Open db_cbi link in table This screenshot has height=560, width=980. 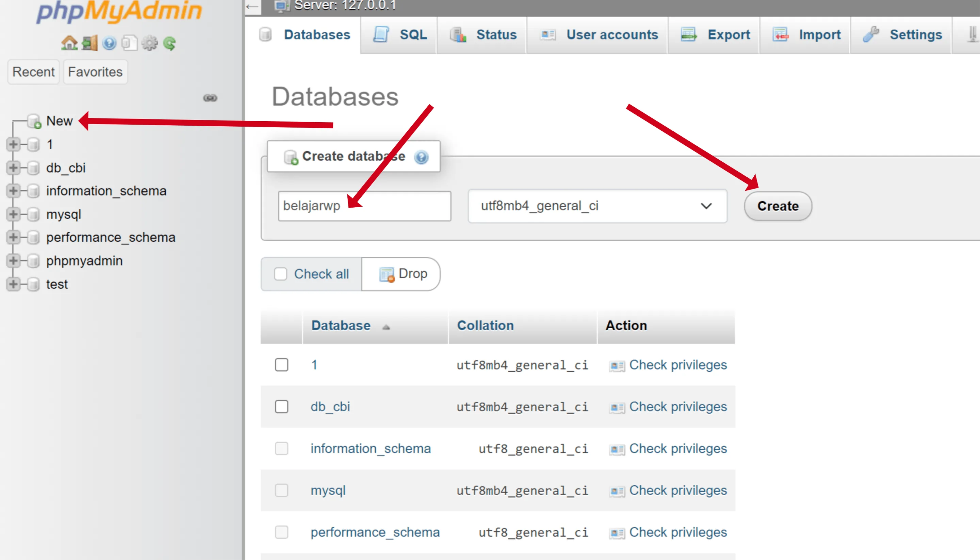coord(330,407)
